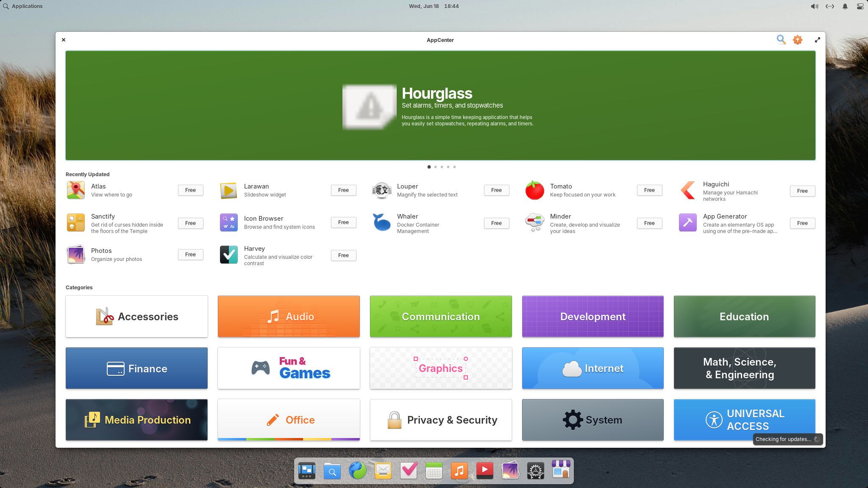Open the date and time indicator
Screen dimensions: 868x488
pos(434,6)
